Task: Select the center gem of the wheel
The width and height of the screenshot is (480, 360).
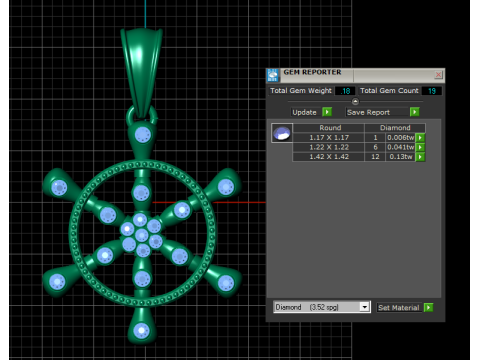Action: tap(142, 235)
